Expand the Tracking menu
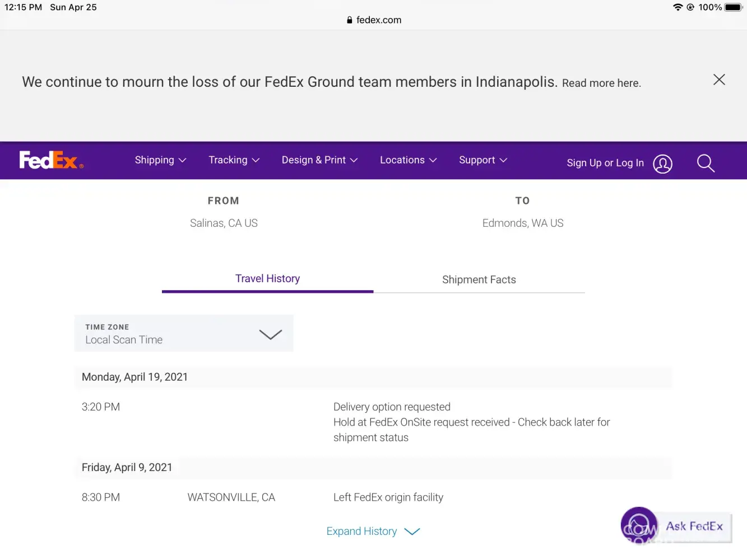Screen dimensions: 747x560 [x=234, y=160]
